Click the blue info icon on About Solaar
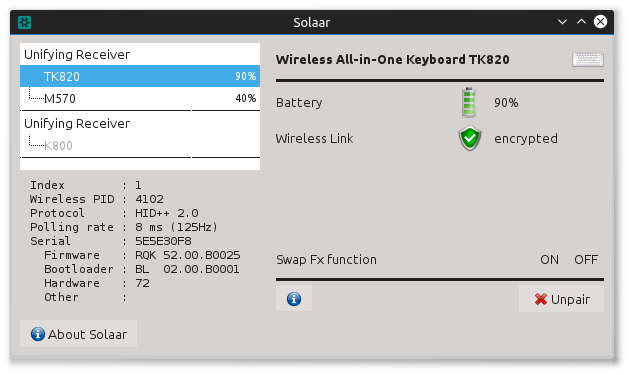The height and width of the screenshot is (375, 630). coord(38,334)
